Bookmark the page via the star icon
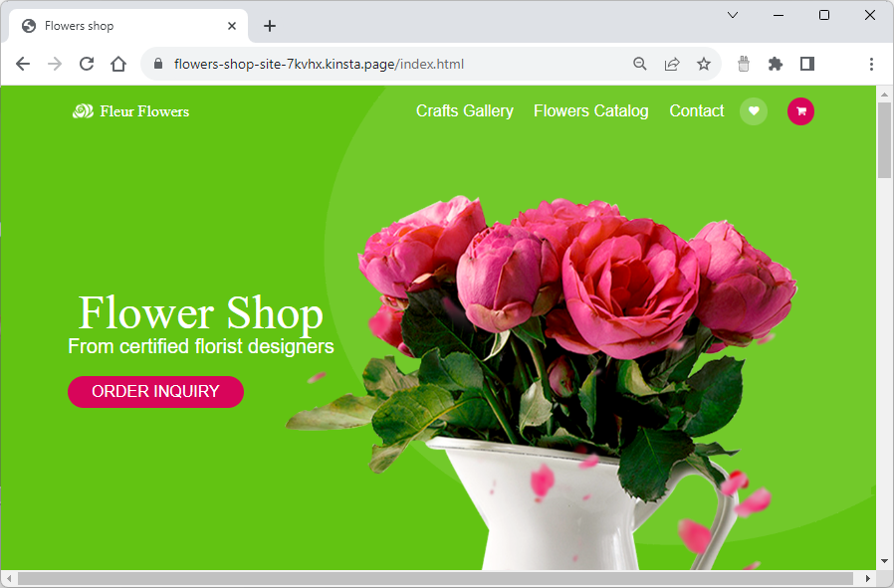 pyautogui.click(x=704, y=63)
